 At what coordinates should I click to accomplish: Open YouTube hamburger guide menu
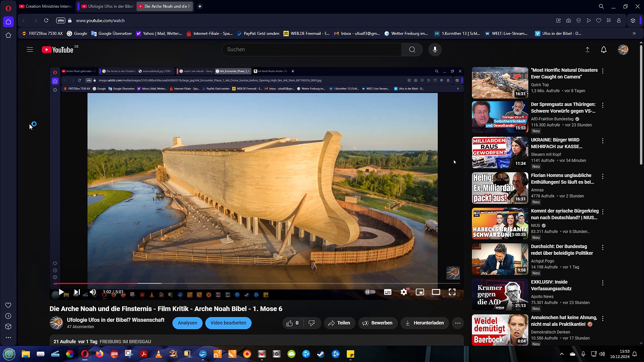pos(30,50)
